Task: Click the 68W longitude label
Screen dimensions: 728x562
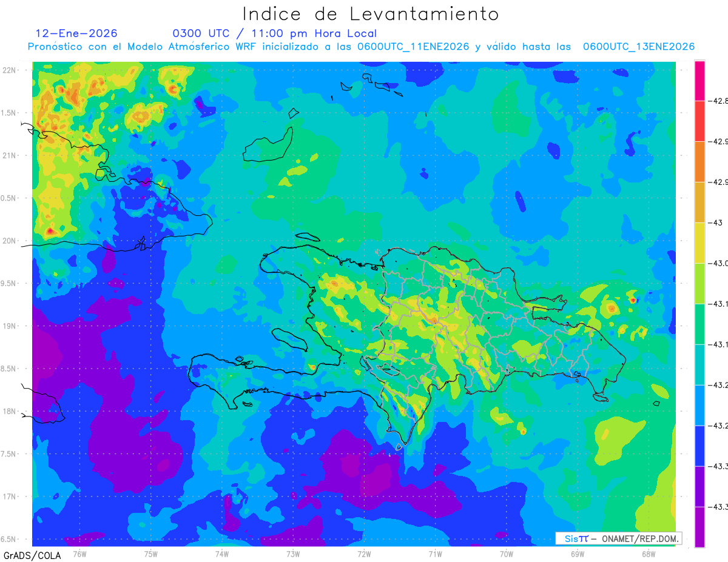Action: 649,554
